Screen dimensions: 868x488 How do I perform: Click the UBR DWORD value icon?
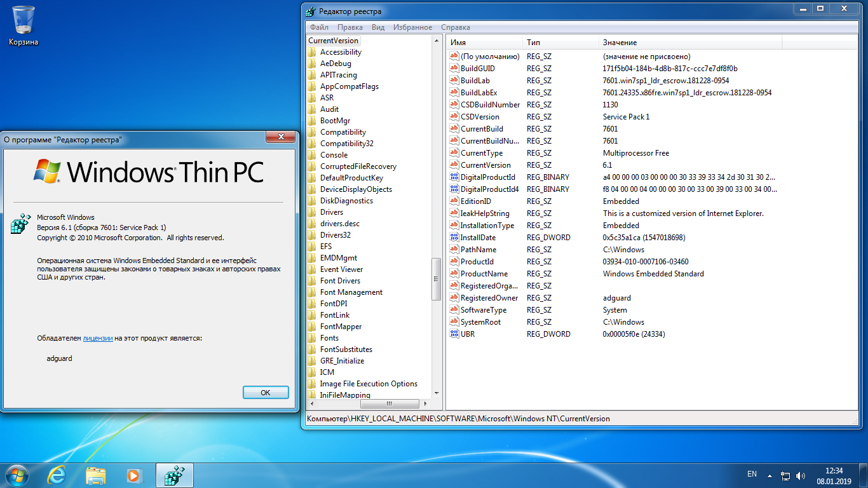454,334
